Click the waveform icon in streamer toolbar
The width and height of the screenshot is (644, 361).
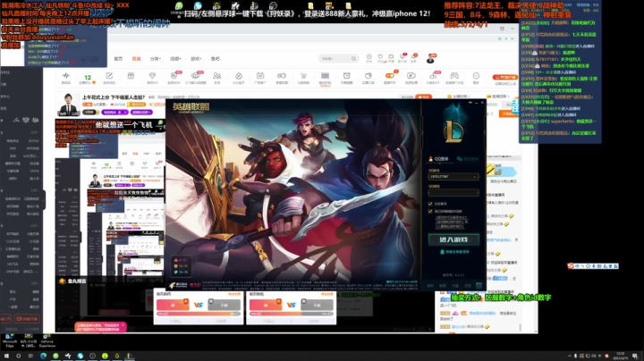point(65,77)
